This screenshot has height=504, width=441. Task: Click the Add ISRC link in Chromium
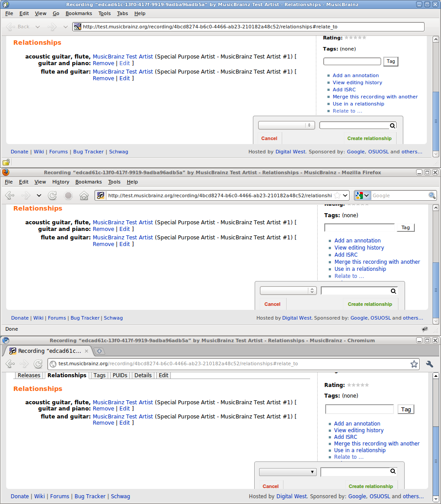point(345,437)
